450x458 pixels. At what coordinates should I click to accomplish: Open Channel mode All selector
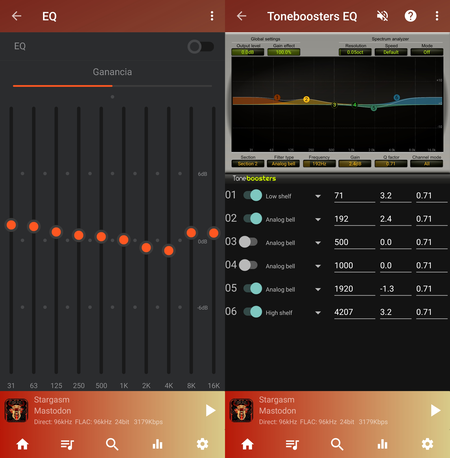point(426,164)
